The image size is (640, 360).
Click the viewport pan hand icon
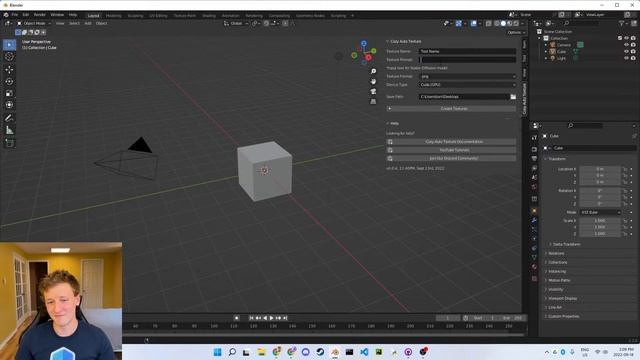point(373,81)
